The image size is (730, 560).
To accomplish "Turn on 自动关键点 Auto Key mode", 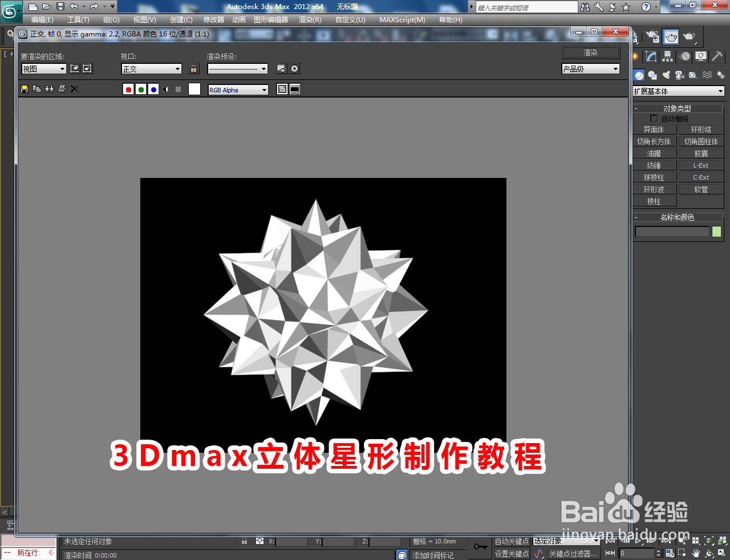I will (x=512, y=541).
